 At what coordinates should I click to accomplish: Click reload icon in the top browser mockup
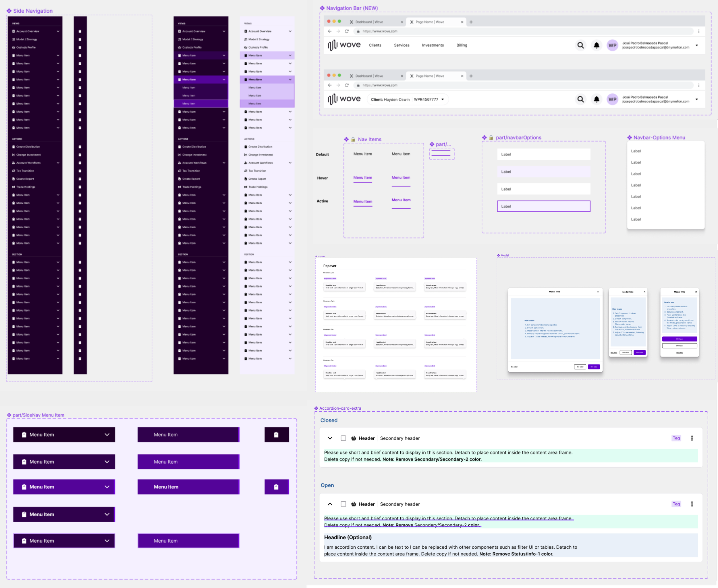click(x=346, y=31)
